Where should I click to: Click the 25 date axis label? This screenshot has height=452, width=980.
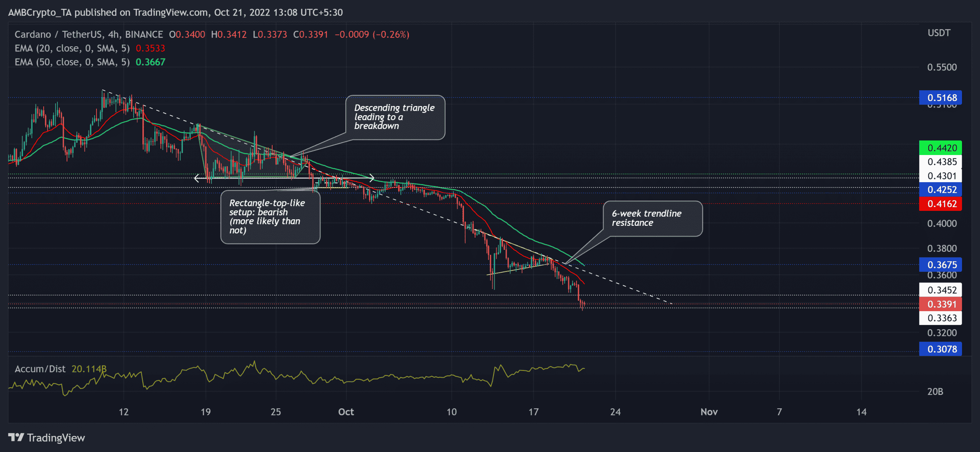(276, 412)
